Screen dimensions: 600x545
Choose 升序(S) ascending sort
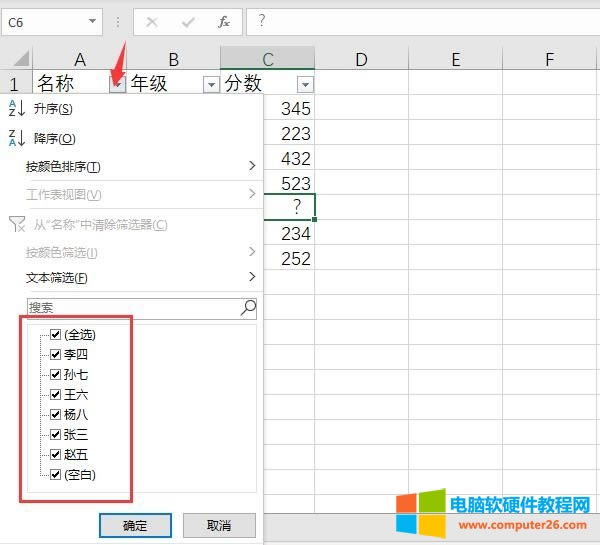coord(132,109)
